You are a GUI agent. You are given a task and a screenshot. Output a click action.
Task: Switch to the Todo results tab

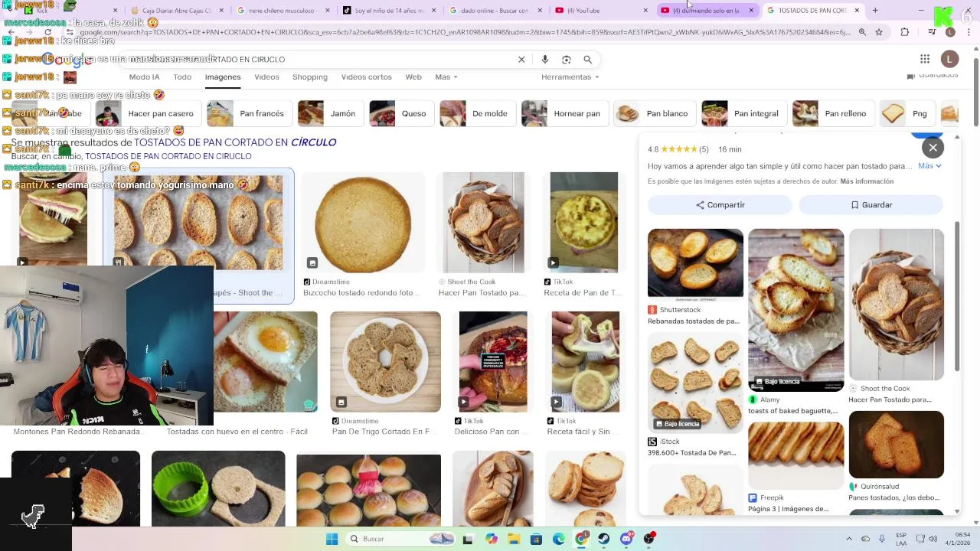tap(182, 77)
